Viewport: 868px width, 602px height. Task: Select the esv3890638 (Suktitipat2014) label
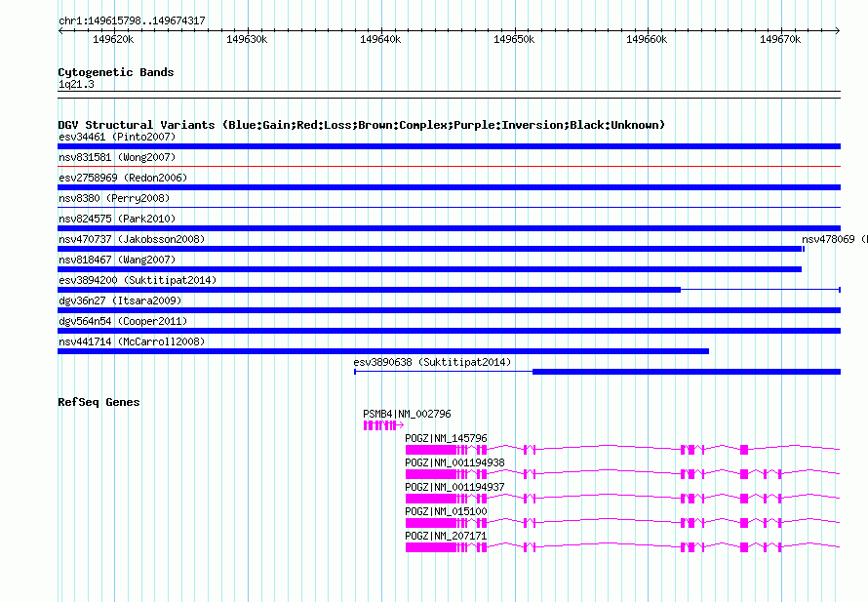coord(432,362)
